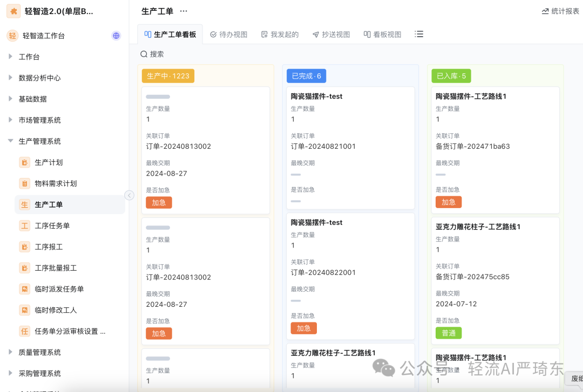
Task: Click the 物料需求计划 icon
Action: (24, 183)
